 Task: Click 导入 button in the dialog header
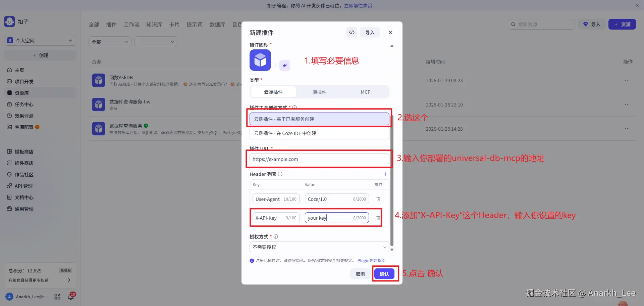click(x=370, y=32)
